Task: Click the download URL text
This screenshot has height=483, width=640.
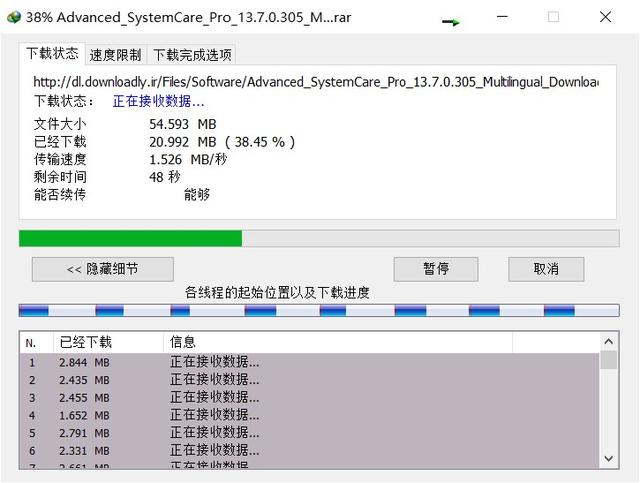Action: point(316,82)
